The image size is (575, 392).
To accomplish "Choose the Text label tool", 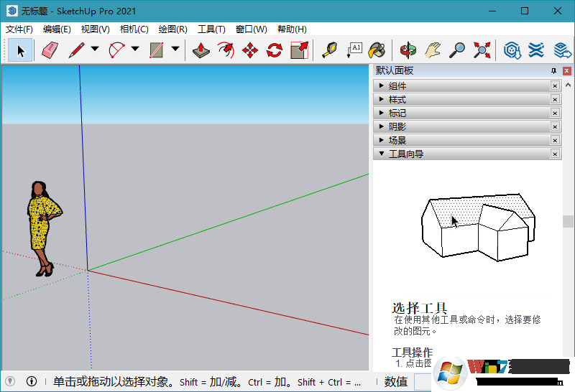I will (354, 50).
